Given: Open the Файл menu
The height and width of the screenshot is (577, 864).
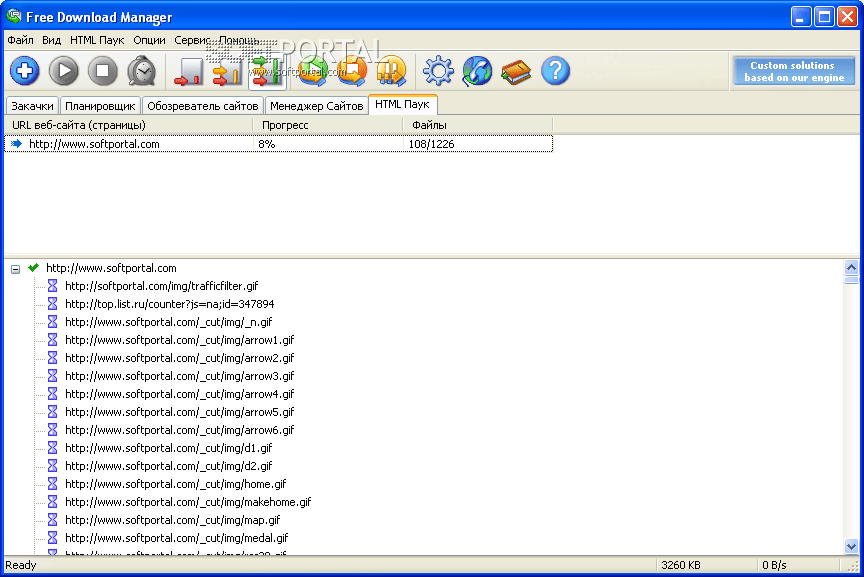Looking at the screenshot, I should [20, 40].
